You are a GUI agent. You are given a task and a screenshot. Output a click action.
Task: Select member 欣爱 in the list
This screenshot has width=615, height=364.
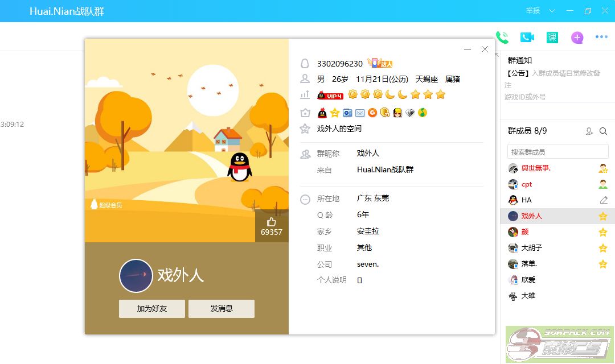pyautogui.click(x=557, y=280)
